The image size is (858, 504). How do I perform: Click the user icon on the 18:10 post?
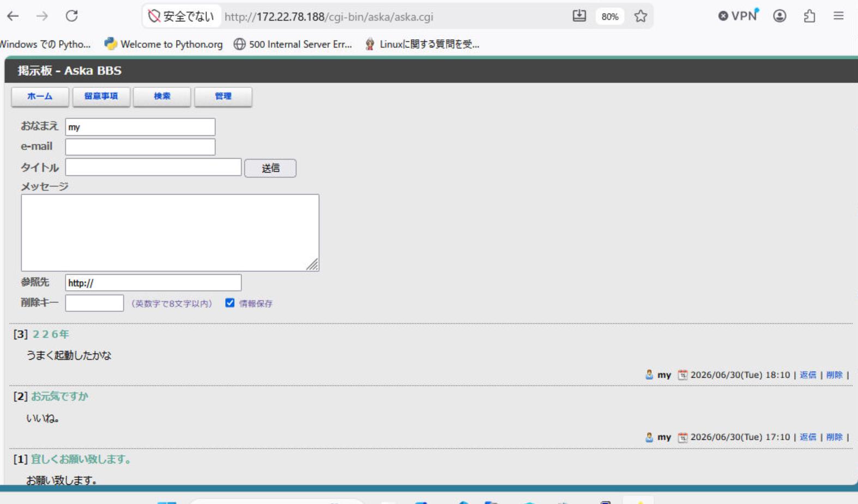point(649,375)
